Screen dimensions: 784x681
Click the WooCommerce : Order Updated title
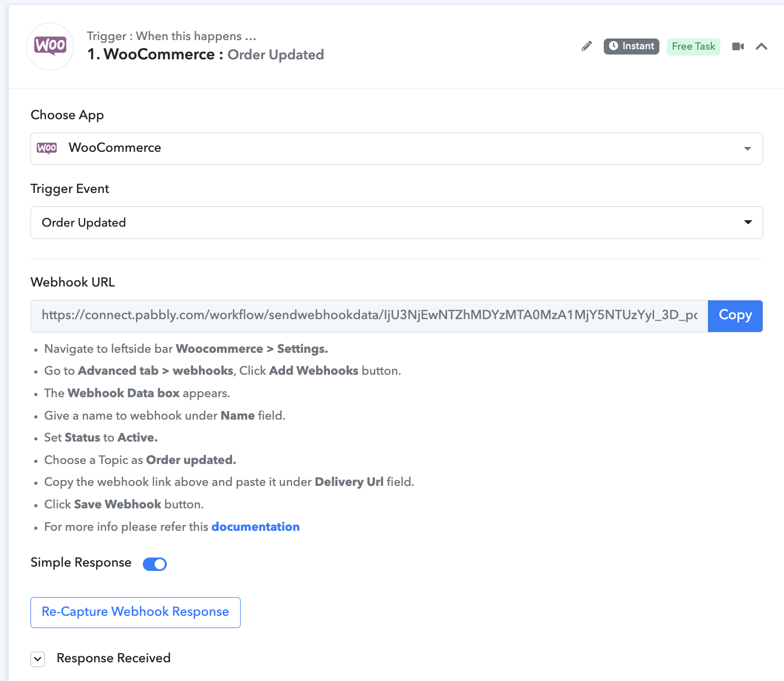(206, 55)
